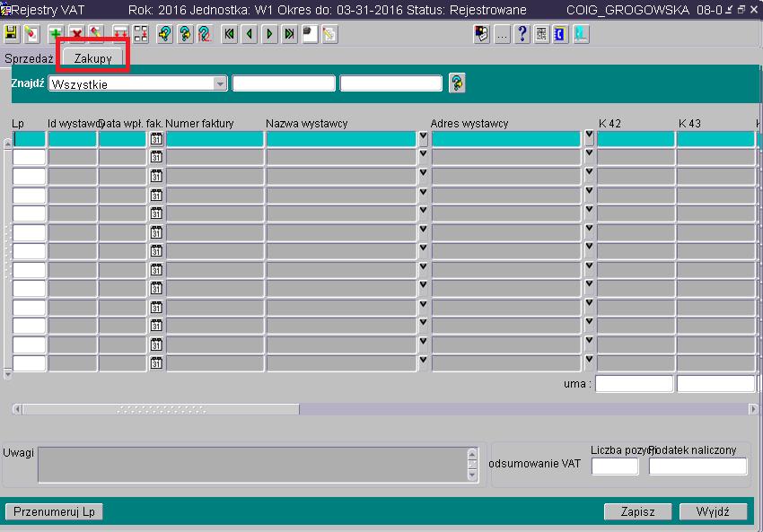Click the second empty Znajdź search field
This screenshot has width=763, height=532.
[x=391, y=83]
